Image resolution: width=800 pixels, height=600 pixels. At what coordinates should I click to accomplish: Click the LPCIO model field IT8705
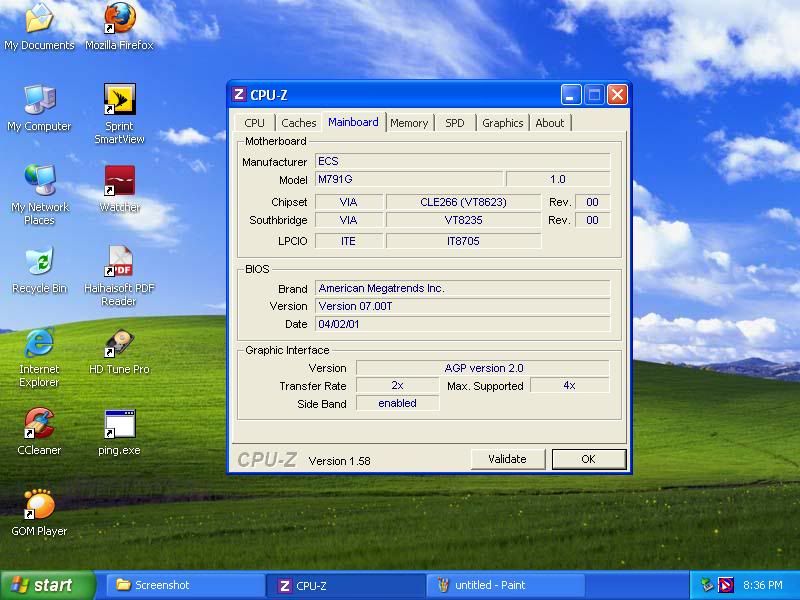pyautogui.click(x=463, y=241)
